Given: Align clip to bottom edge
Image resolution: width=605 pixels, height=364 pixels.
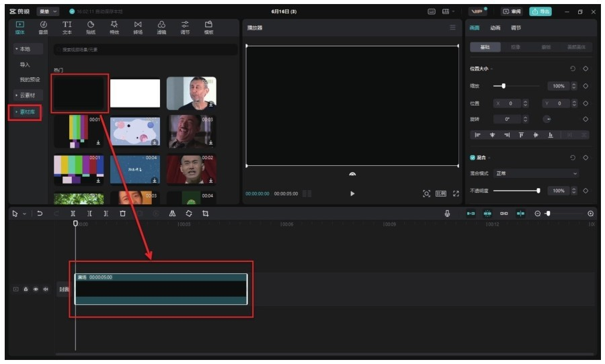Looking at the screenshot, I should click(551, 135).
